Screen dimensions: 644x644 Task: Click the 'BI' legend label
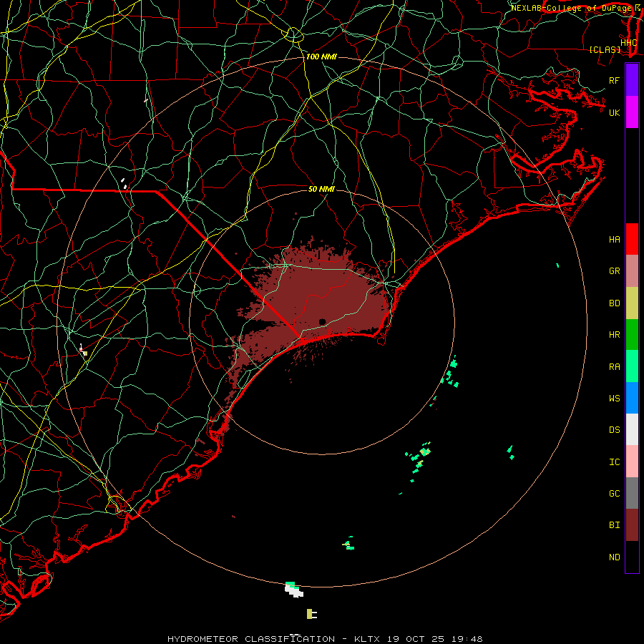614,525
